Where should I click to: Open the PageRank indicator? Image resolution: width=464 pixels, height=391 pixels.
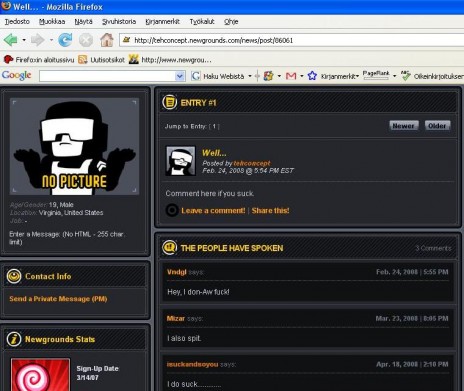click(x=376, y=75)
